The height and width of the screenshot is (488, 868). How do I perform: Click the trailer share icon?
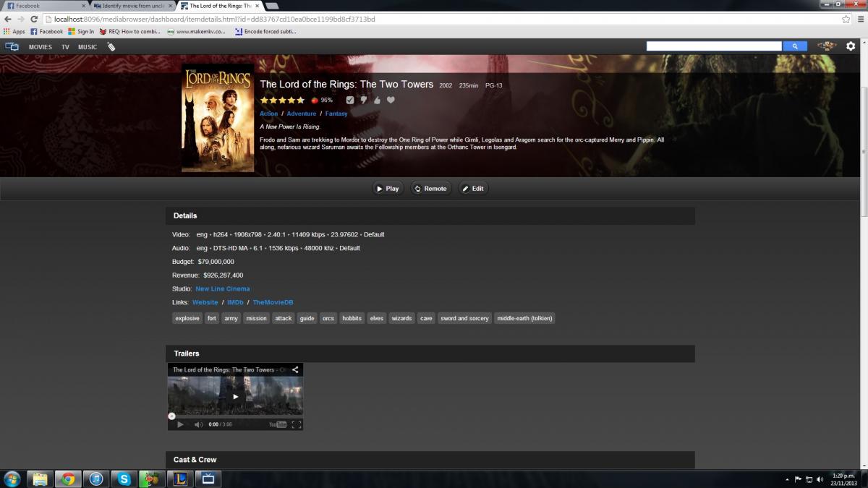pos(295,369)
